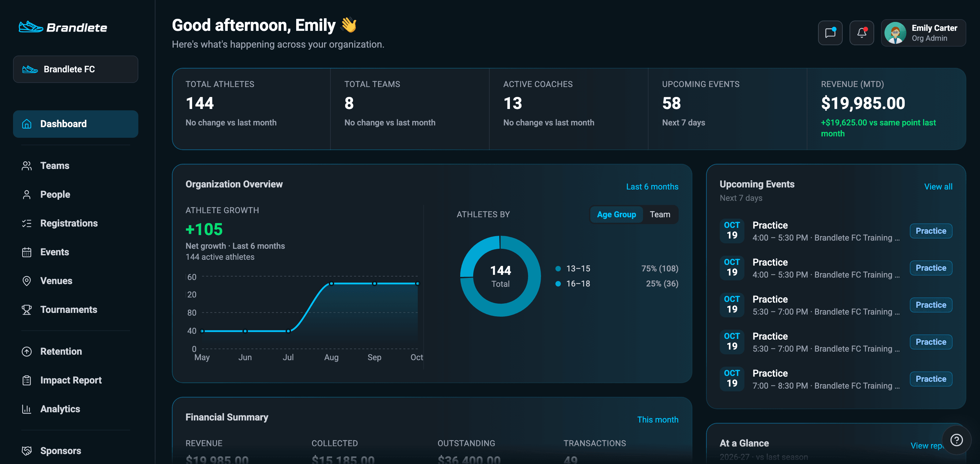Switch athletes breakdown to Age Group
This screenshot has height=464, width=980.
616,215
